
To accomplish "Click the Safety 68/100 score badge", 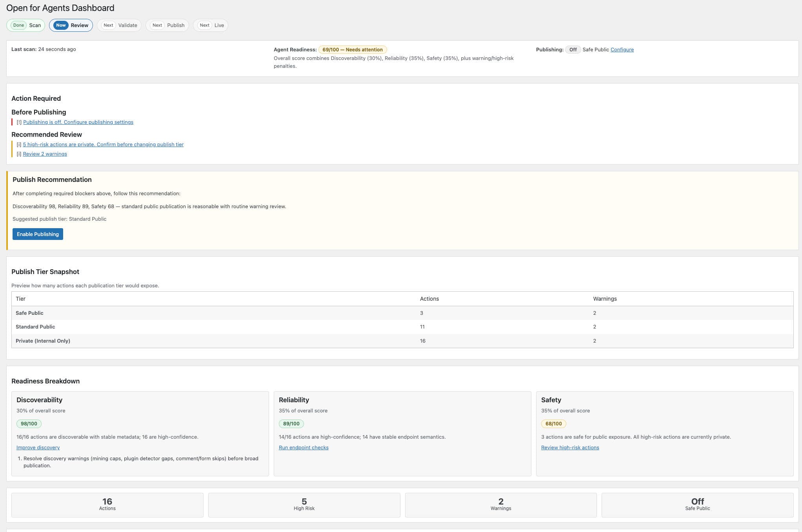I will pos(554,424).
